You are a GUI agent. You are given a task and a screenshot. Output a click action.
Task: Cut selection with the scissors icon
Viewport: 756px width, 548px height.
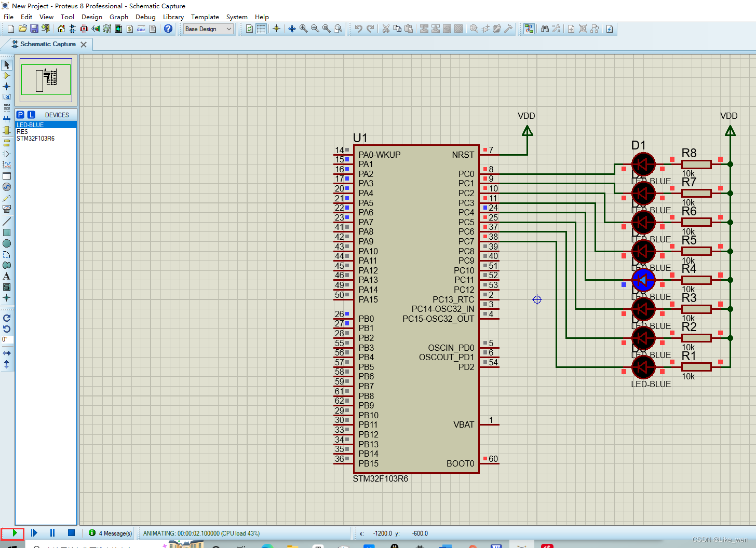click(x=386, y=29)
